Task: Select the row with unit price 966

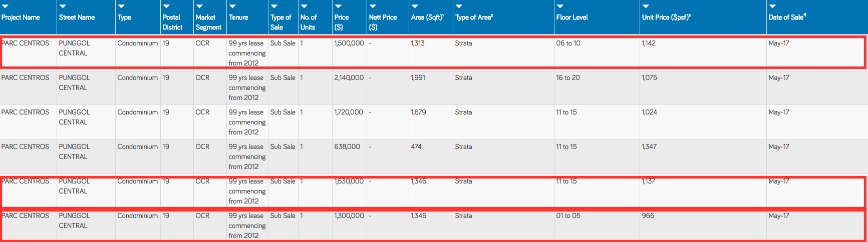Action: (x=434, y=225)
